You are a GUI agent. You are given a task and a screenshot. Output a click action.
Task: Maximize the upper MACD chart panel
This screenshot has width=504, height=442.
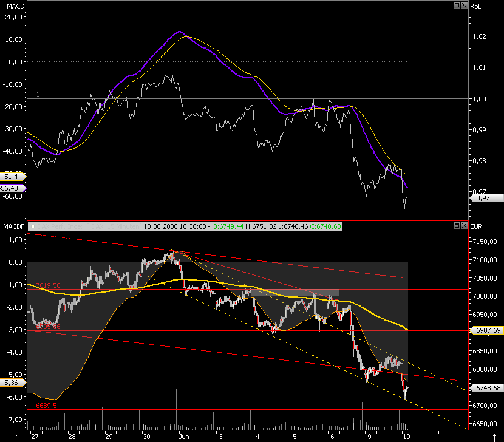tap(457, 5)
